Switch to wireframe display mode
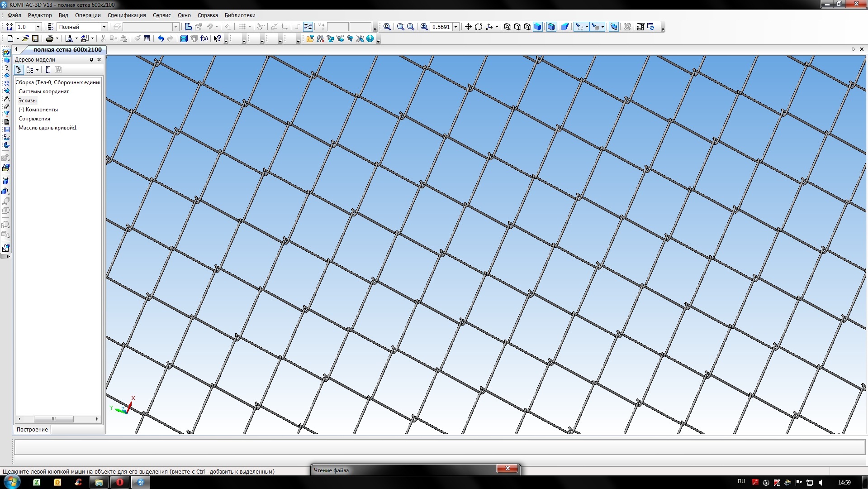The width and height of the screenshot is (868, 489). [508, 27]
